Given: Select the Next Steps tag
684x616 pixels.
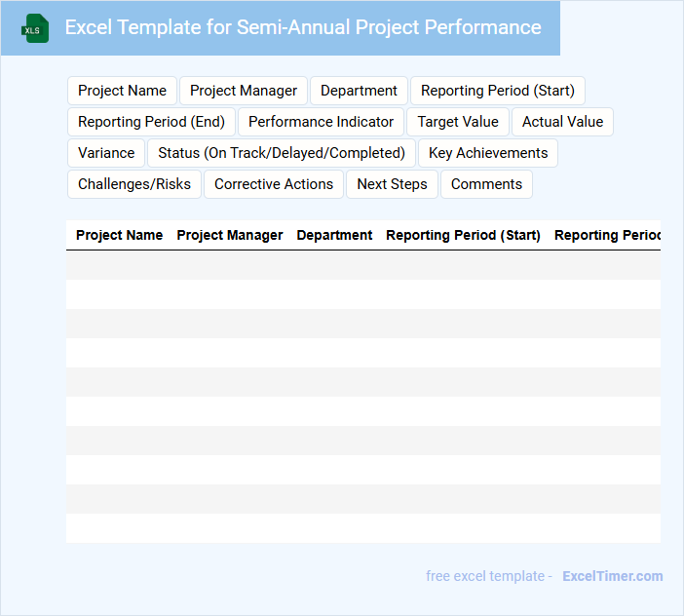Looking at the screenshot, I should [x=392, y=184].
